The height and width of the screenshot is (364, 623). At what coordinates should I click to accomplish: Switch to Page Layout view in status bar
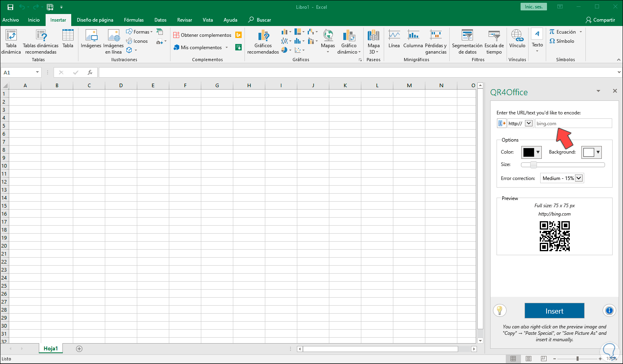point(528,359)
